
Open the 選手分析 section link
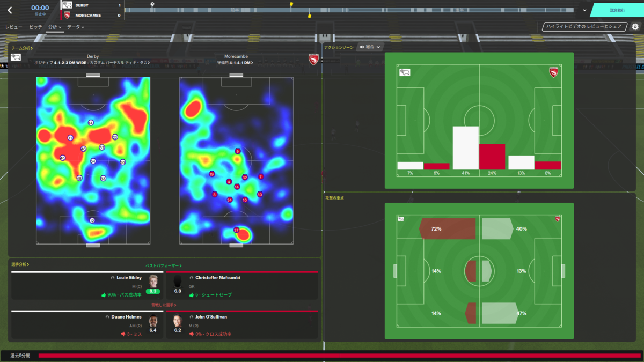pyautogui.click(x=20, y=264)
